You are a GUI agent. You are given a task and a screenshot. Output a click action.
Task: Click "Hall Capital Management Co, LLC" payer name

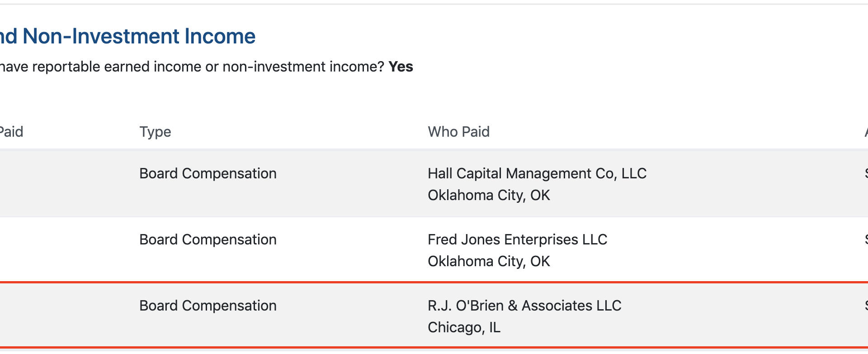(537, 173)
